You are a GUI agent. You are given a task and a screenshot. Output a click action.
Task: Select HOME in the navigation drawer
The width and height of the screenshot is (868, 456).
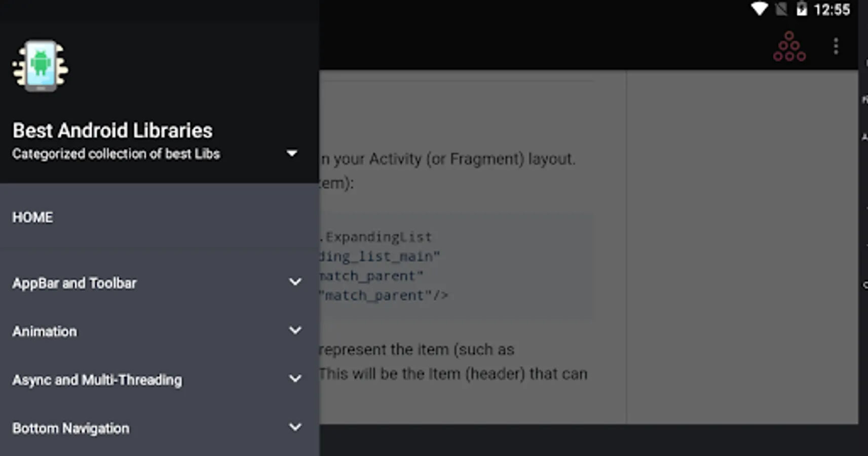[32, 217]
